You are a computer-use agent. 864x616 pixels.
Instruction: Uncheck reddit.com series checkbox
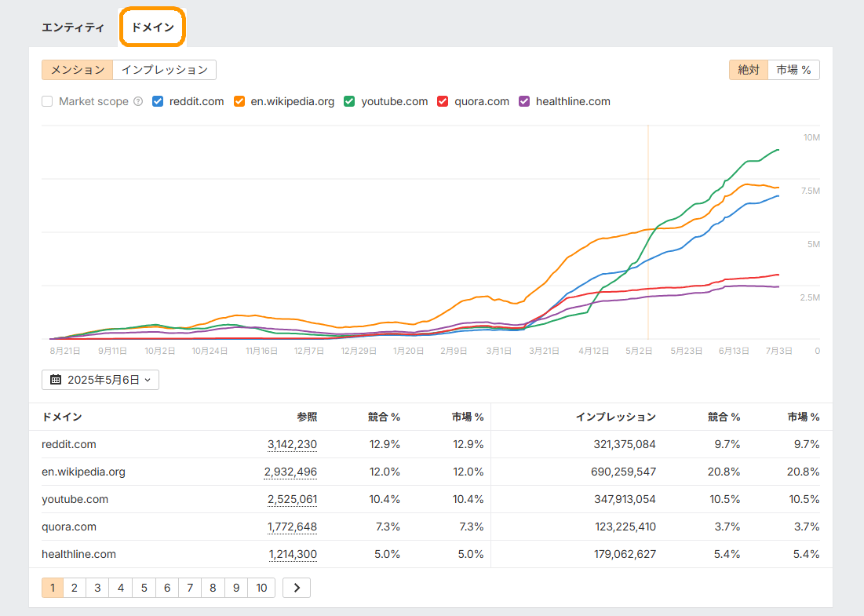click(x=158, y=101)
